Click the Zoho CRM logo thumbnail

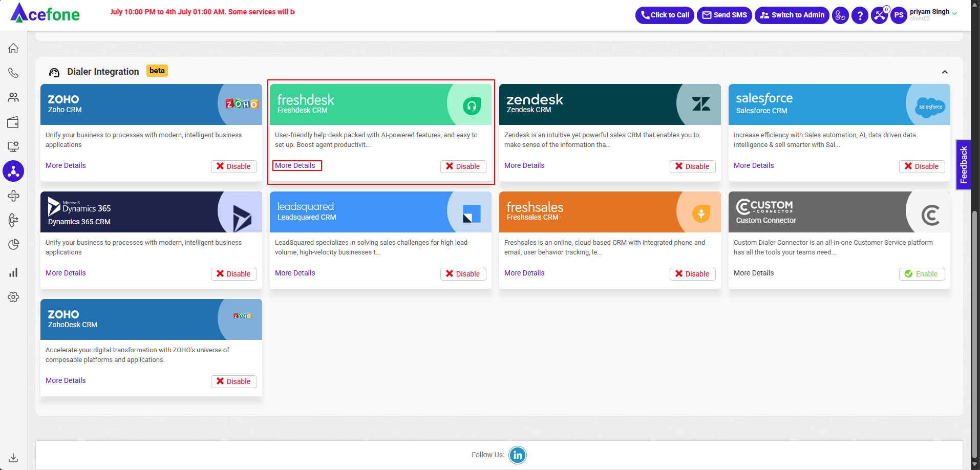click(242, 104)
